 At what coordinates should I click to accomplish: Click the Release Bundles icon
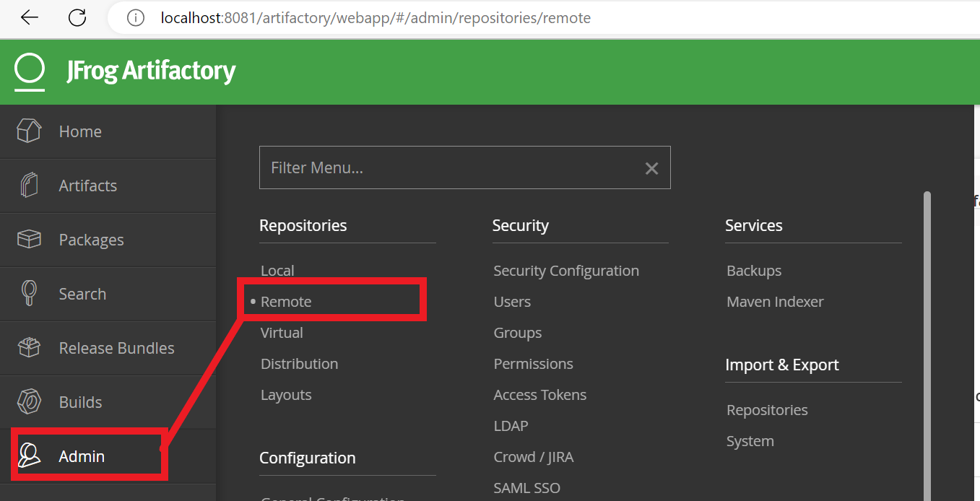pyautogui.click(x=29, y=348)
